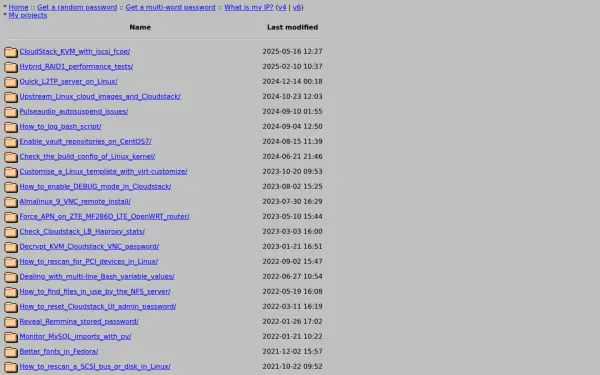This screenshot has height=375, width=600.
Task: Open Decrypt_KVM_Cloudstack_VNC_password/ link
Action: tap(89, 246)
